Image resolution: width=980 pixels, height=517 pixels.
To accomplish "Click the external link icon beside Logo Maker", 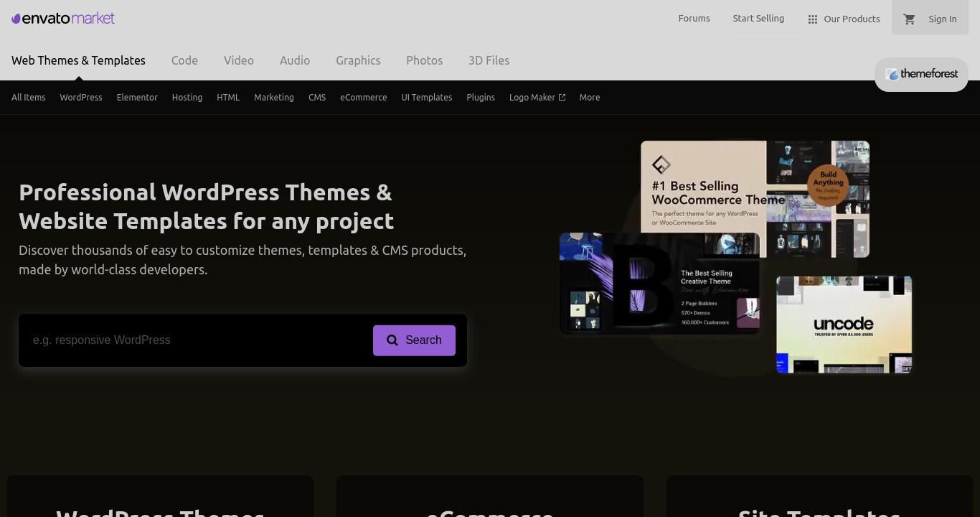I will [x=562, y=98].
